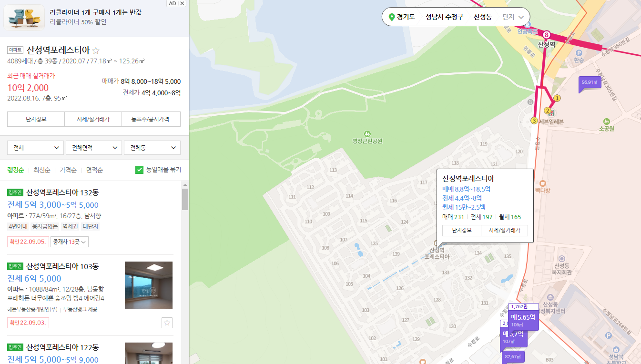This screenshot has width=641, height=364.
Task: Select 성남시 수정구 in location bar
Action: [444, 17]
